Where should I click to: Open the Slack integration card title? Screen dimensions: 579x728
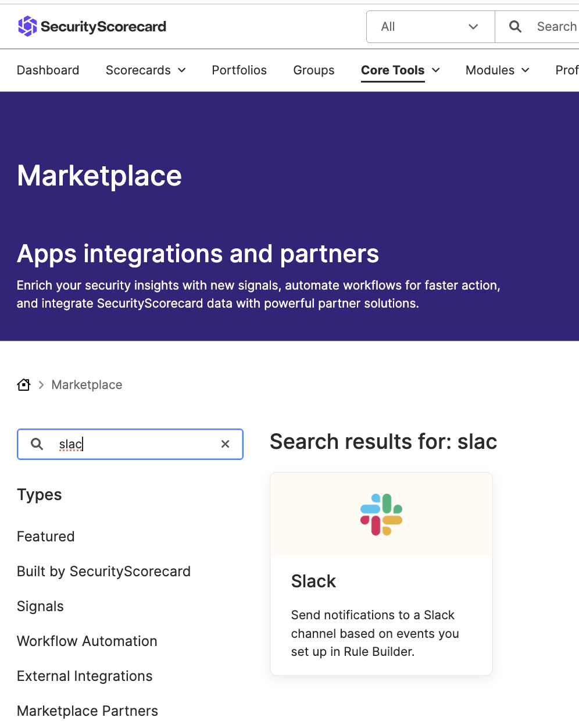point(313,581)
